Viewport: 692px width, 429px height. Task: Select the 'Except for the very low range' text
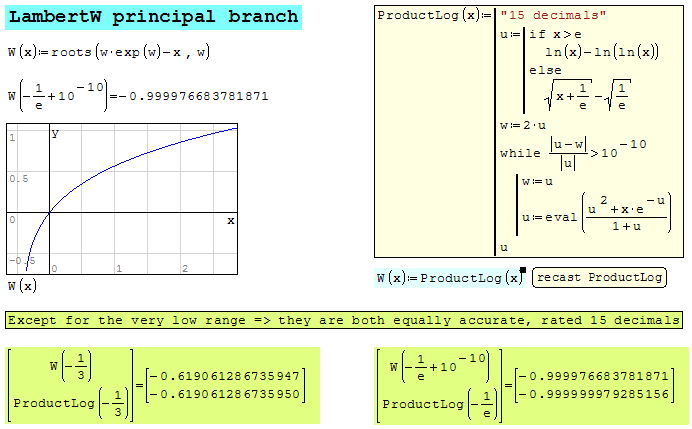coord(345,320)
